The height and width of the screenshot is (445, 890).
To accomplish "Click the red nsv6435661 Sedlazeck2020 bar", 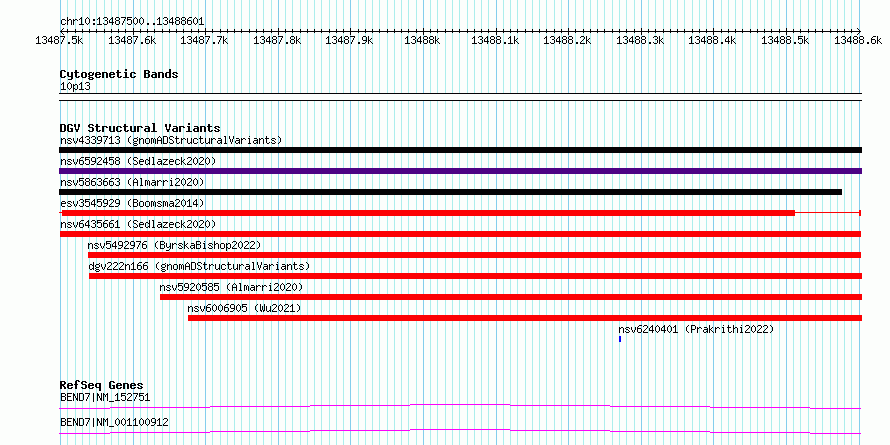I will coord(460,234).
